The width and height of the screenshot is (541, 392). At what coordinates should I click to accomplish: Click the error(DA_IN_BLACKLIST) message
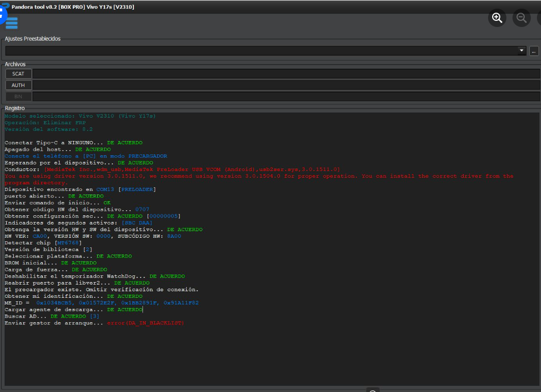tap(146, 323)
